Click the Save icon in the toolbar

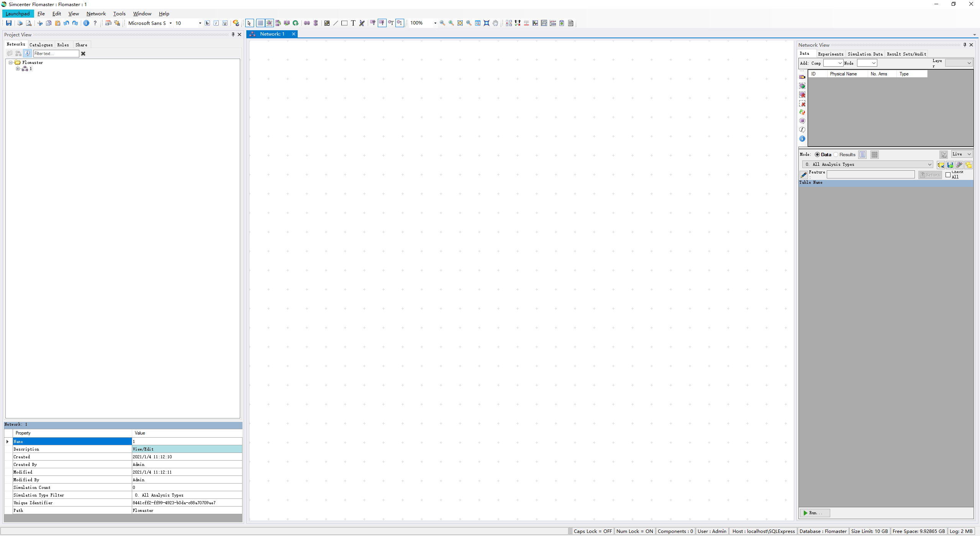tap(9, 23)
